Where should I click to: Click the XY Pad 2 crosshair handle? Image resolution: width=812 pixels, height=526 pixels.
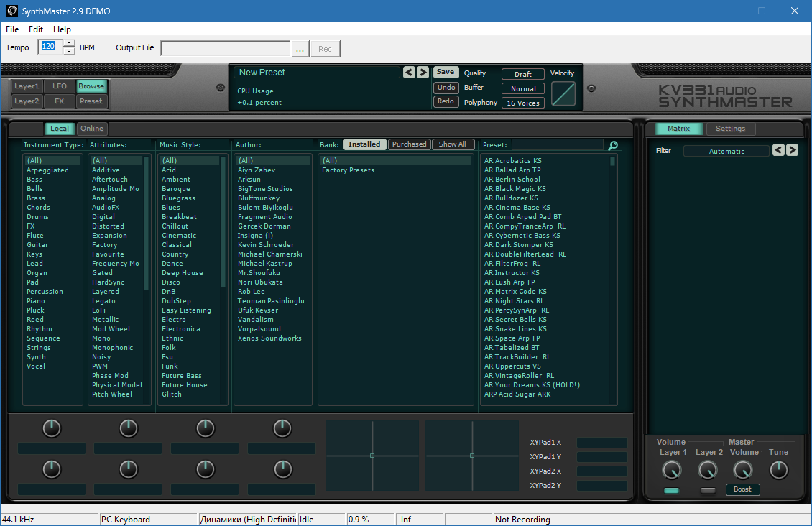pyautogui.click(x=472, y=456)
